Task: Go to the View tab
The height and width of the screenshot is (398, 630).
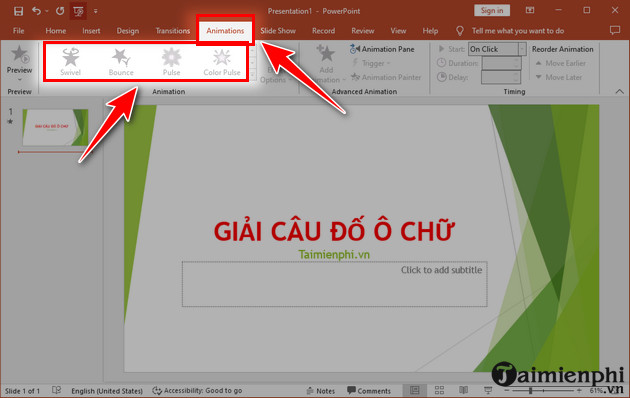Action: [398, 31]
